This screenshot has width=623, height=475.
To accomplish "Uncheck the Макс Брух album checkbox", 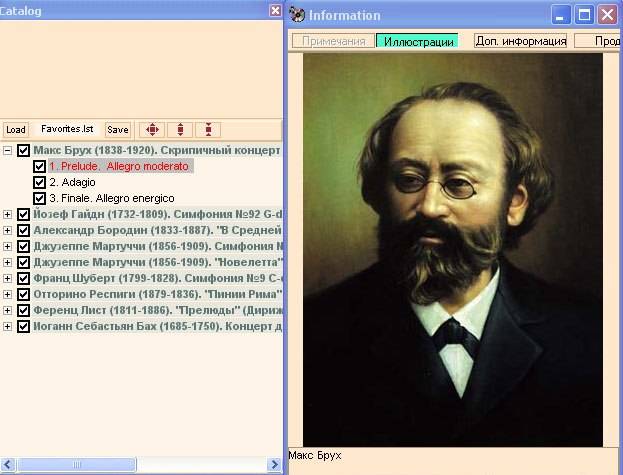I will 23,151.
